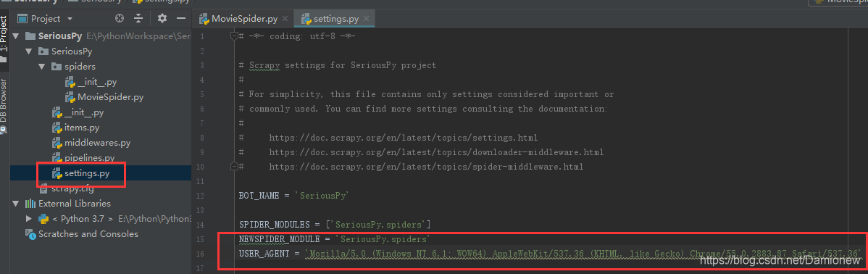Click the Scratches and Consoles icon
The height and width of the screenshot is (274, 868).
click(30, 233)
